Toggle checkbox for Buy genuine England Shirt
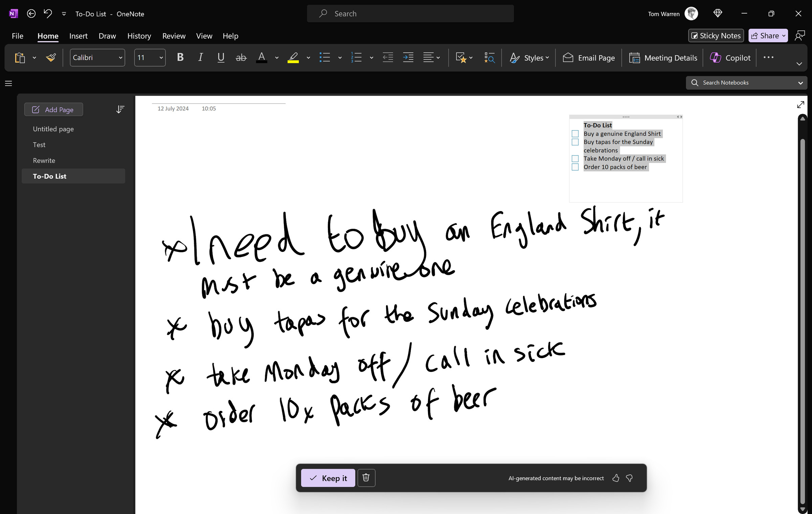Viewport: 812px width, 514px height. [577, 134]
